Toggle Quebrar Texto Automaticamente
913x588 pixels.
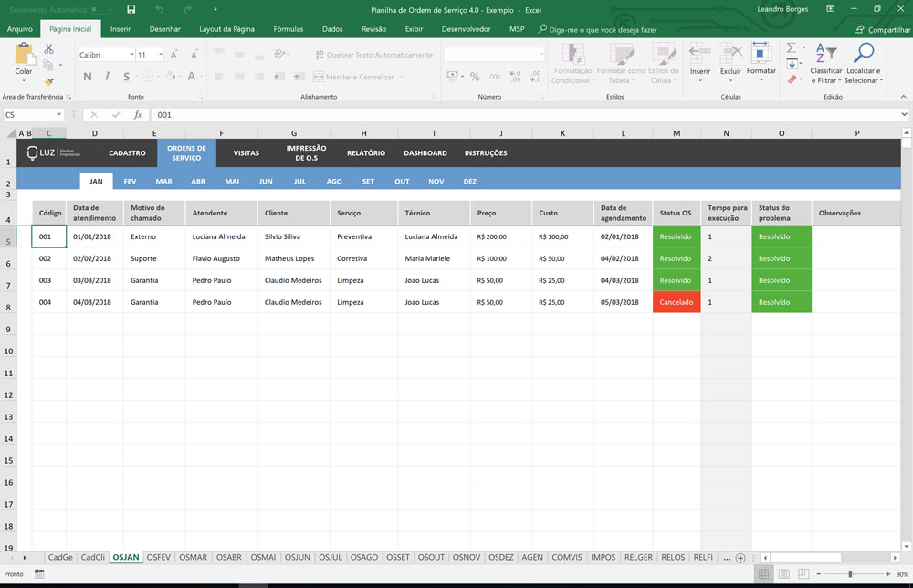(x=373, y=55)
